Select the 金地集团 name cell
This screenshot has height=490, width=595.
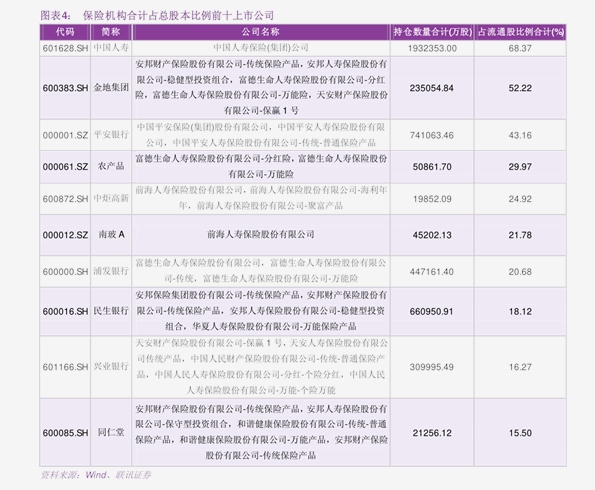click(x=111, y=88)
